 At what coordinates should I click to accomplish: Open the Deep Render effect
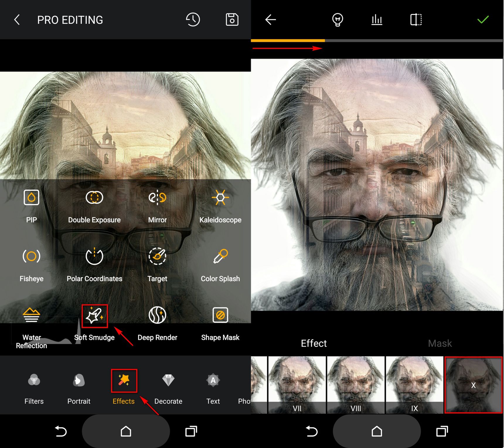point(157,315)
